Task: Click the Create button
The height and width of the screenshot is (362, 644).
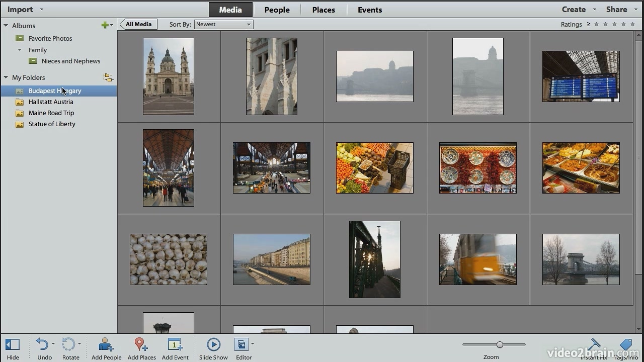Action: [574, 10]
